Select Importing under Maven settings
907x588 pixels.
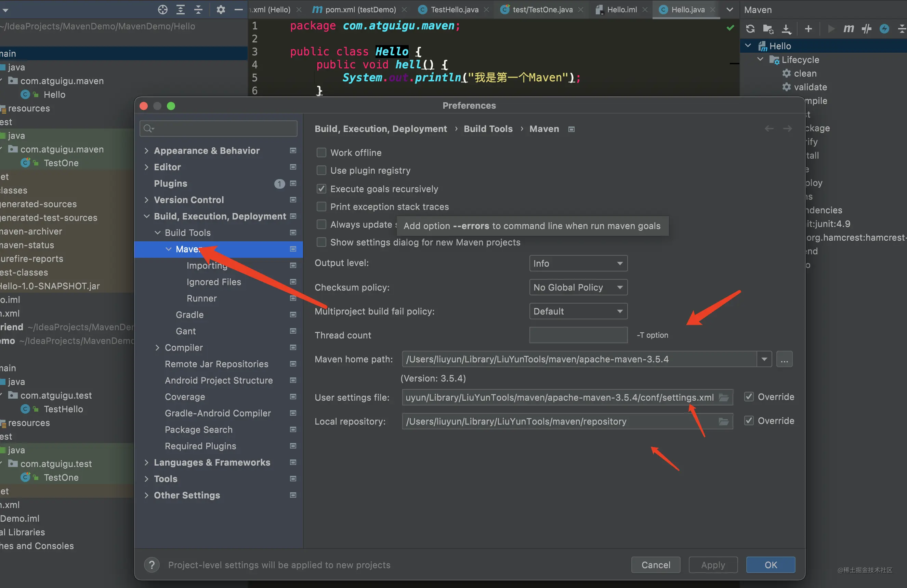tap(207, 265)
